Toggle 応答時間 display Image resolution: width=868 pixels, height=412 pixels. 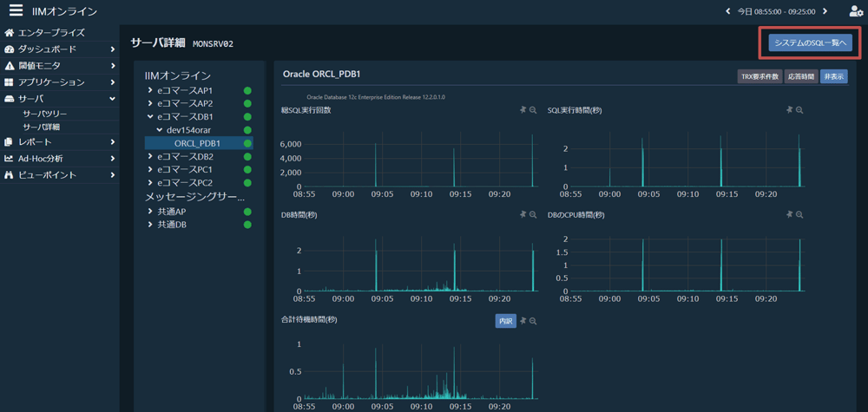point(800,77)
